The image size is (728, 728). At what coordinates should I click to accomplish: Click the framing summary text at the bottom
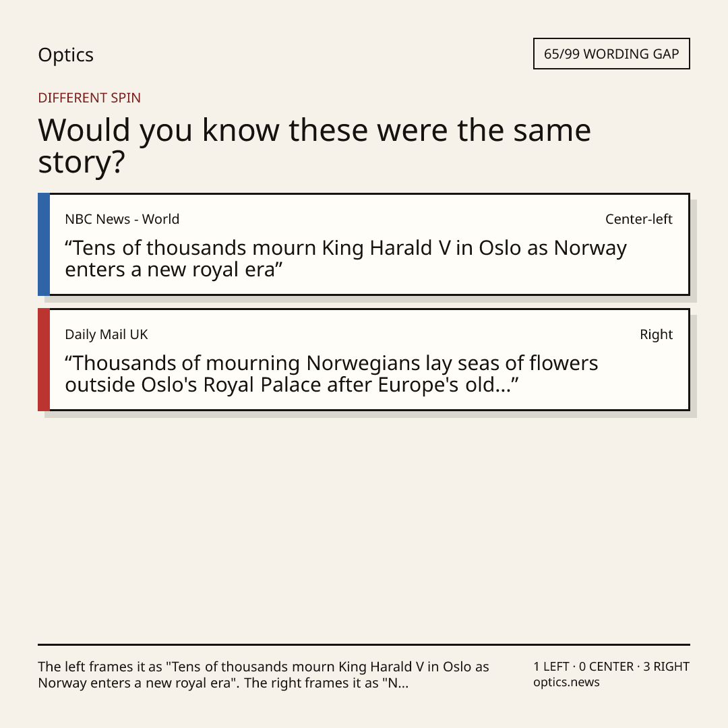click(264, 675)
